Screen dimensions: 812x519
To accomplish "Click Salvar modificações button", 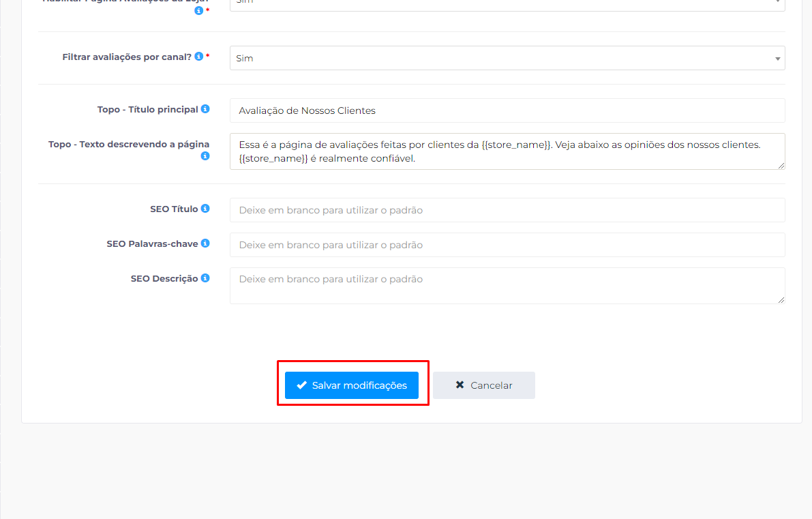I will coord(352,385).
